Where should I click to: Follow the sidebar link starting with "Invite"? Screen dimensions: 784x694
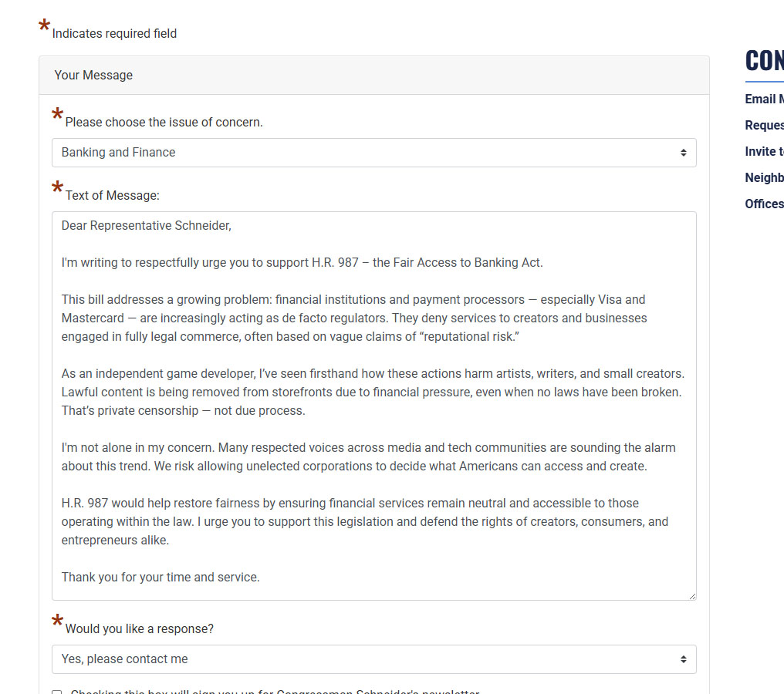[764, 151]
